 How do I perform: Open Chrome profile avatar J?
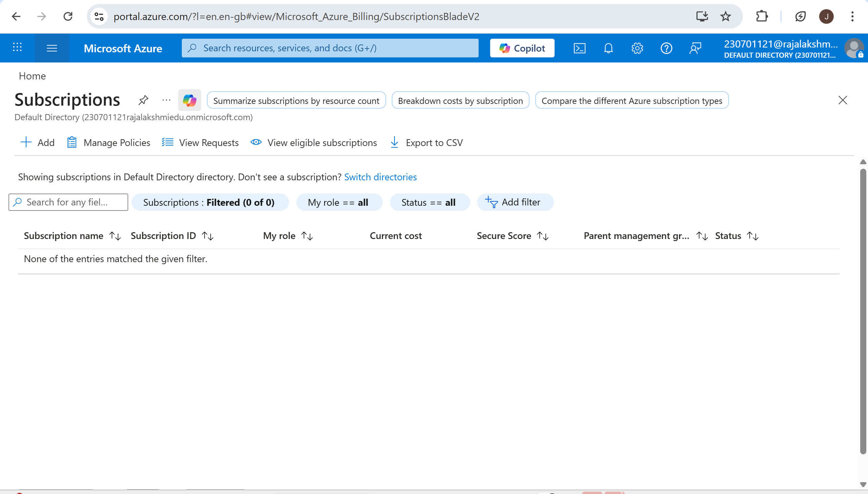[x=826, y=16]
